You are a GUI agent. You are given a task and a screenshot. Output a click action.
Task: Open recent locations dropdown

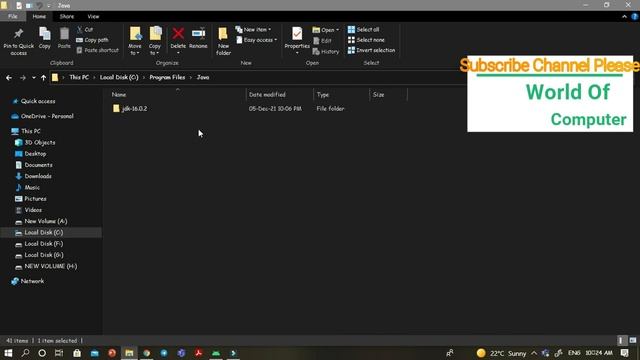pos(33,78)
